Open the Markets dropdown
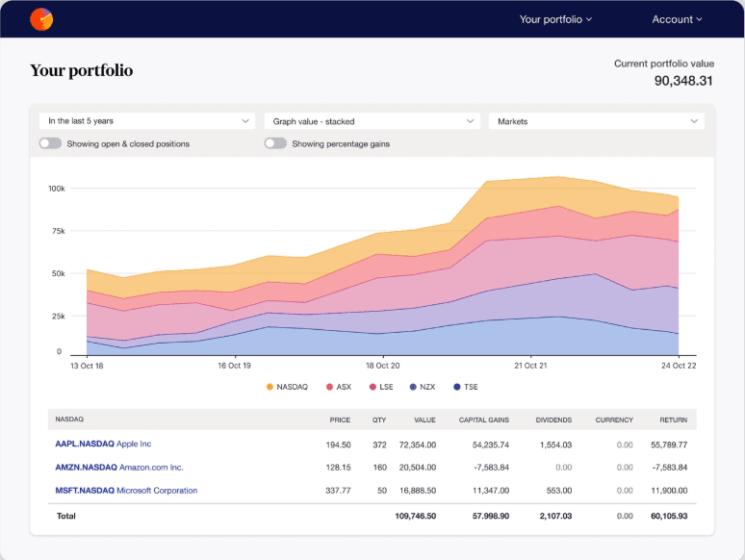This screenshot has width=745, height=560. coord(596,121)
